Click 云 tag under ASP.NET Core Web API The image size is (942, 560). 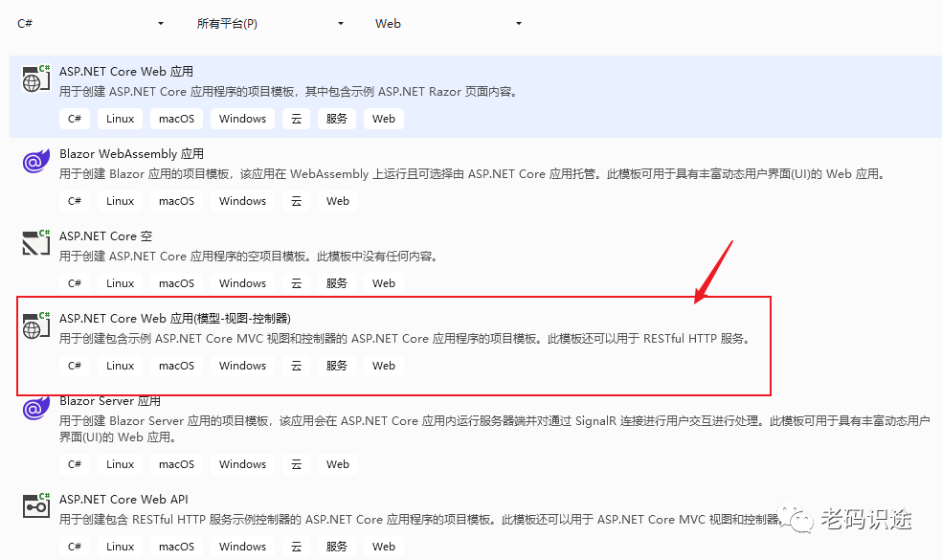(296, 547)
